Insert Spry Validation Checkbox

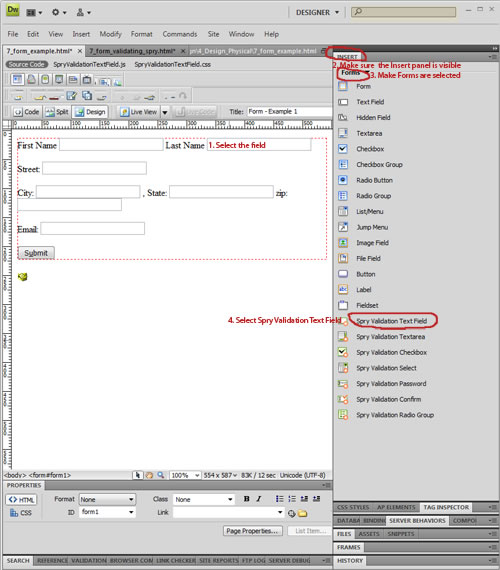(x=383, y=352)
